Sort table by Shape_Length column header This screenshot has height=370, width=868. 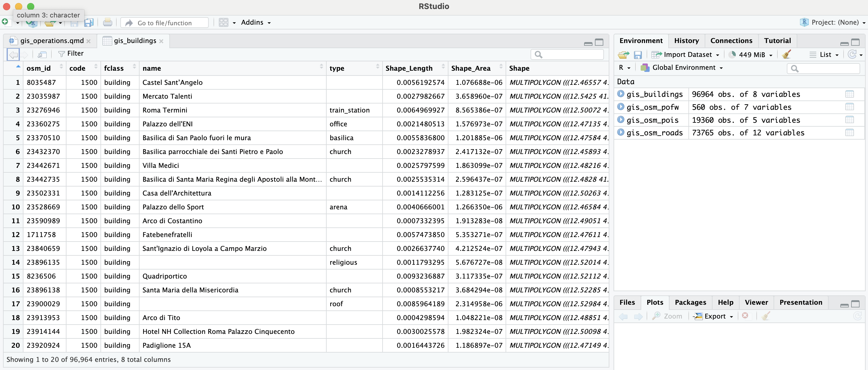409,68
